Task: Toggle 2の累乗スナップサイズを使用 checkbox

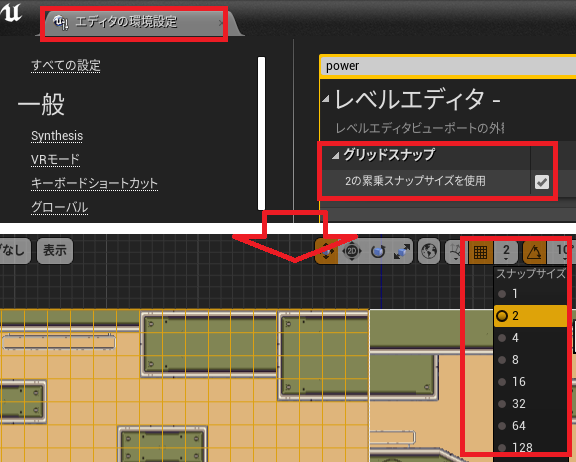Action: coord(542,182)
